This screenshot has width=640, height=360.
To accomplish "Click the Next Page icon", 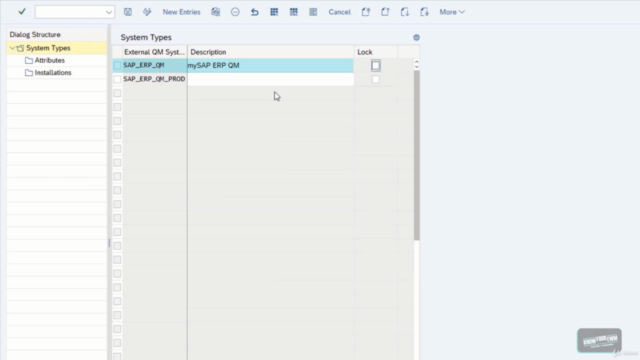I will [x=404, y=12].
